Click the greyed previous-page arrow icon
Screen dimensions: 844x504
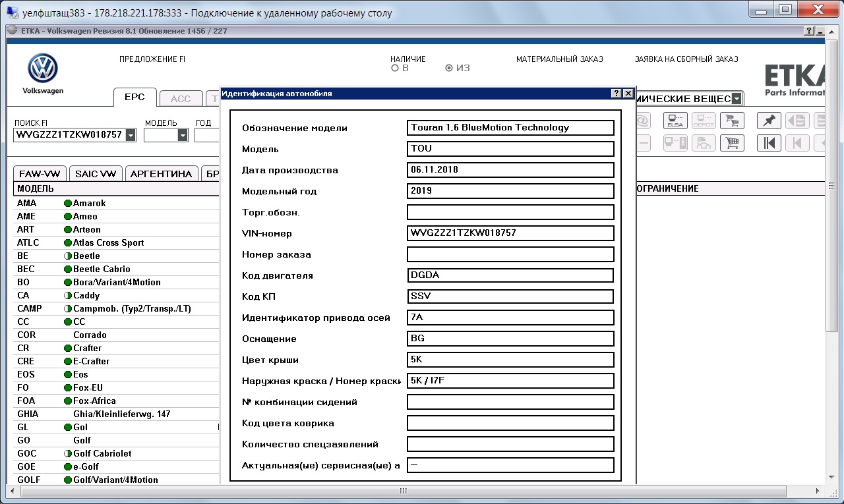(797, 142)
